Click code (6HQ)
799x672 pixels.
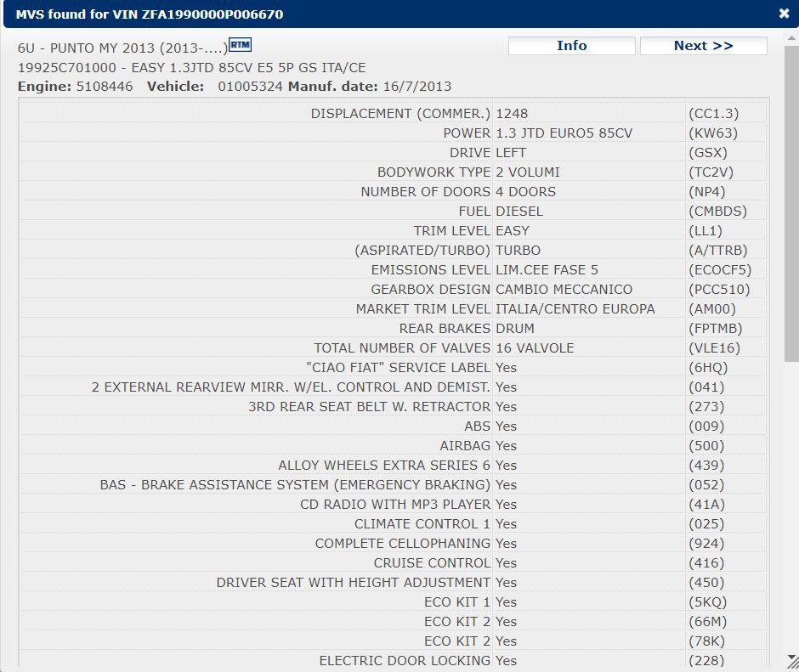click(708, 367)
